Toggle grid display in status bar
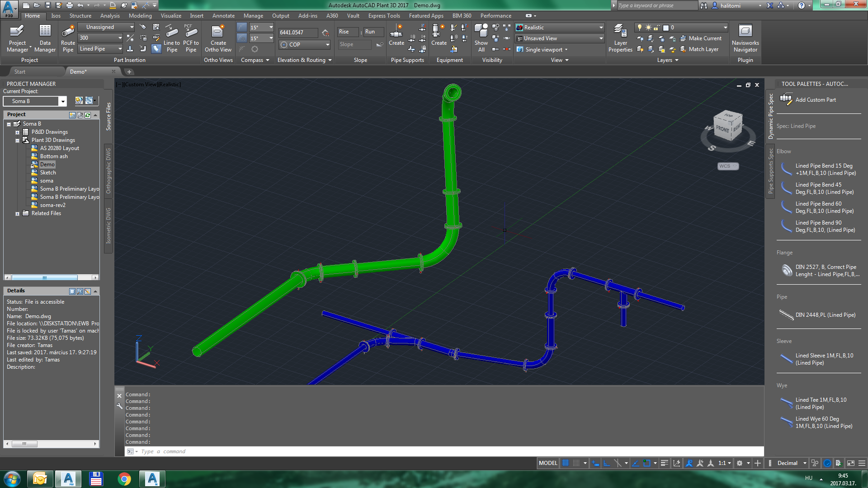This screenshot has width=868, height=488. (x=566, y=463)
